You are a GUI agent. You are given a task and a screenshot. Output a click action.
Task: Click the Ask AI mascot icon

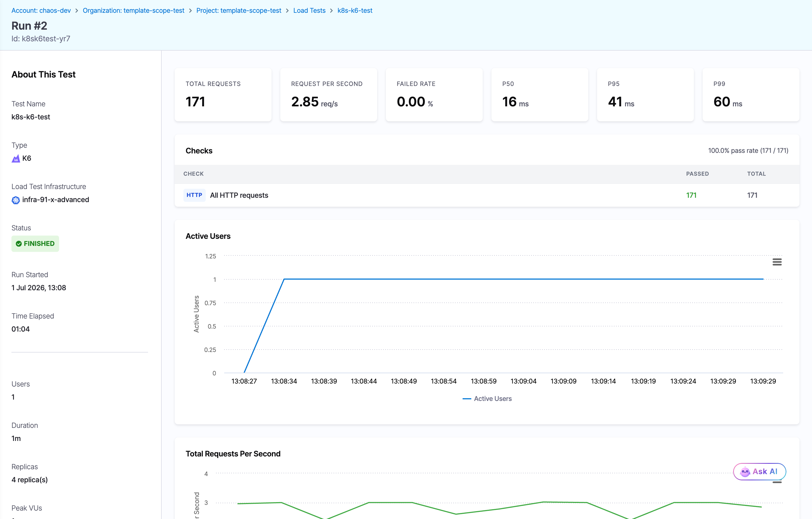tap(745, 472)
